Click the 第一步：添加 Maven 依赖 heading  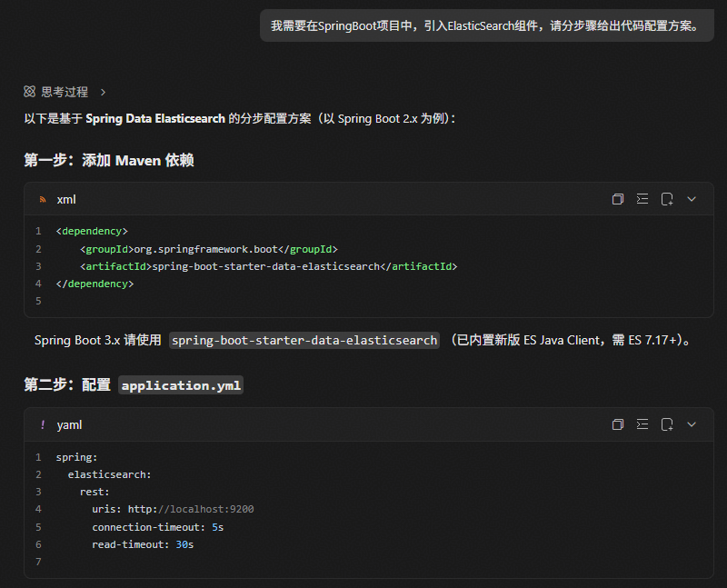tap(109, 160)
